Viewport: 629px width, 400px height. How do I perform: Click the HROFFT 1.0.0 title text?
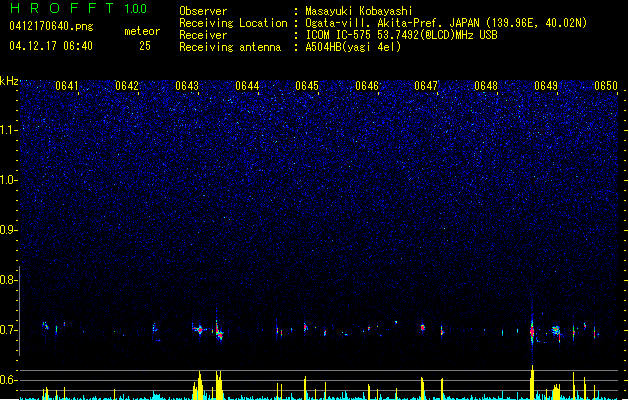pyautogui.click(x=78, y=8)
